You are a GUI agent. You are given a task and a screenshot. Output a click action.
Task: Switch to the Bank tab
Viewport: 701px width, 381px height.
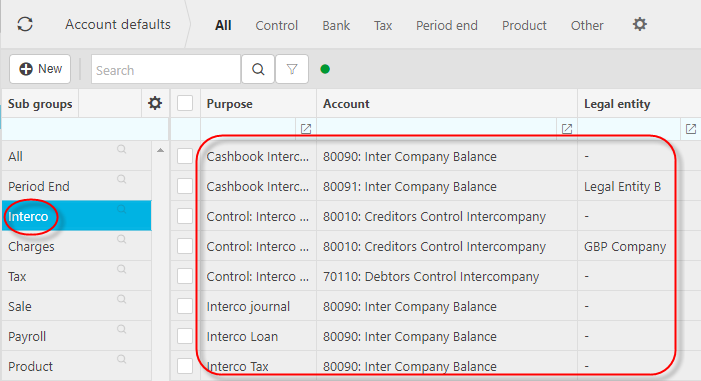[336, 25]
